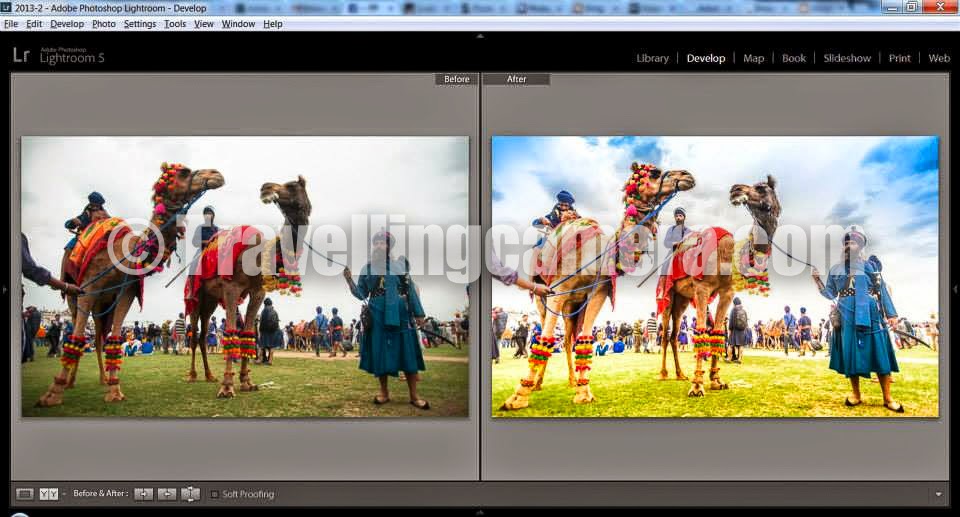Screen dimensions: 960x517
Task: Open the Window menu
Action: click(238, 24)
